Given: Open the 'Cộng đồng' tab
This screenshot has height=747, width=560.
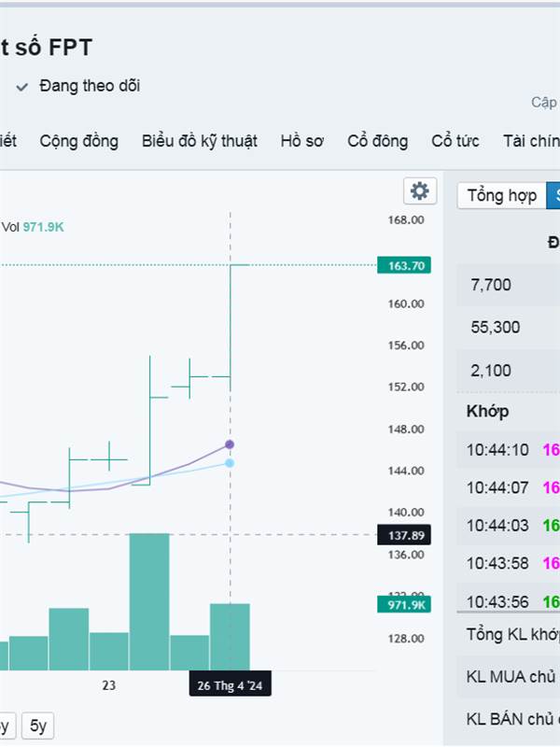Looking at the screenshot, I should tap(79, 141).
